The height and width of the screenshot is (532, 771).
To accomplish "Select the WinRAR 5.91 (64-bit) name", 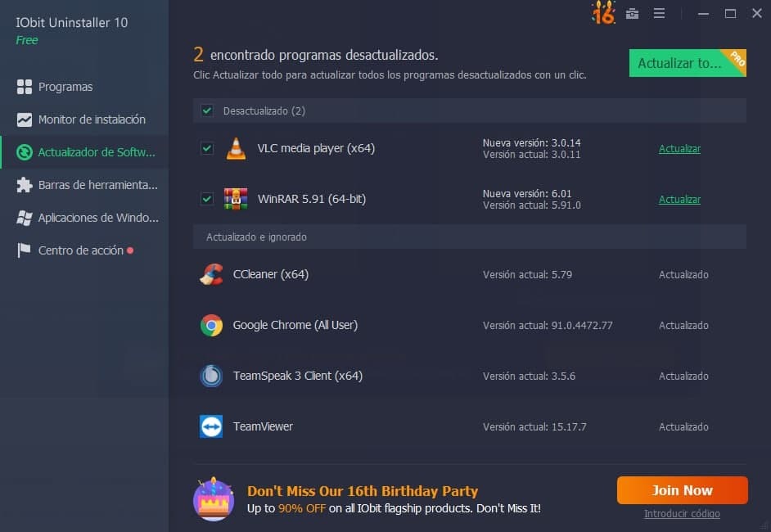I will pos(312,199).
